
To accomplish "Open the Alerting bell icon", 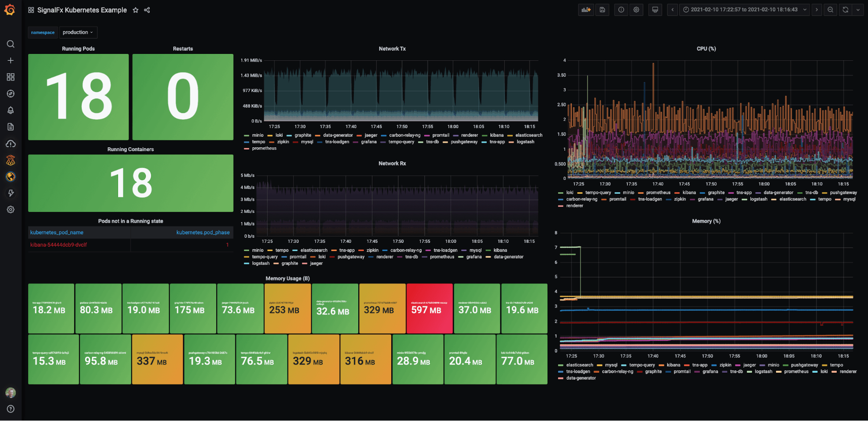I will tap(10, 110).
